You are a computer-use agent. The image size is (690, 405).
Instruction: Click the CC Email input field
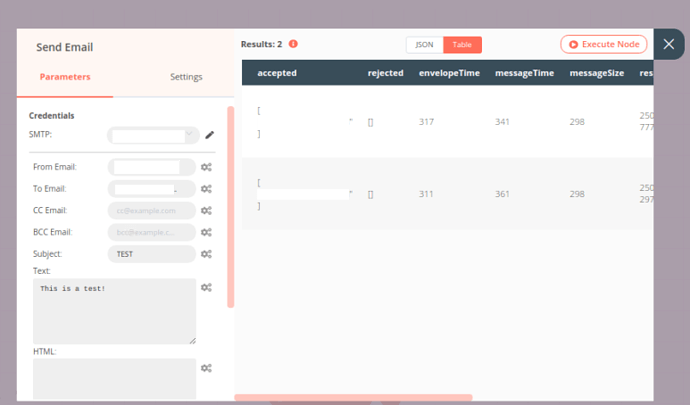[x=151, y=210]
